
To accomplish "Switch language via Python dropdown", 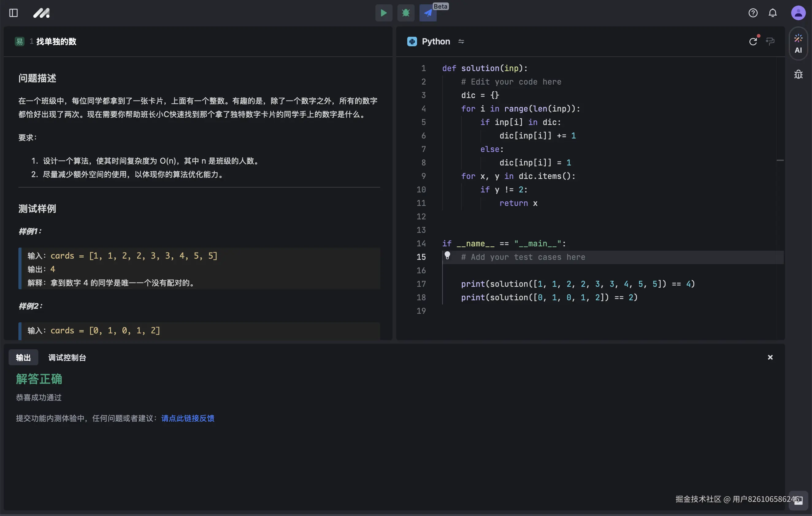I will (435, 41).
